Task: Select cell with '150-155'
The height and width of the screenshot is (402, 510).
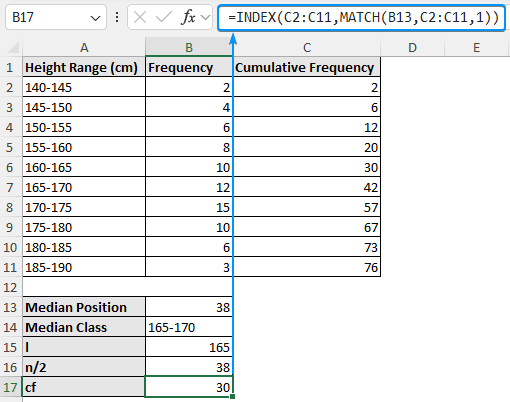Action: tap(84, 127)
